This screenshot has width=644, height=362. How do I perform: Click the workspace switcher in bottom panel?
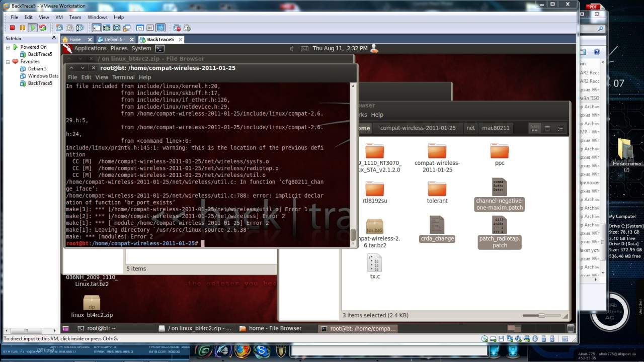point(514,328)
